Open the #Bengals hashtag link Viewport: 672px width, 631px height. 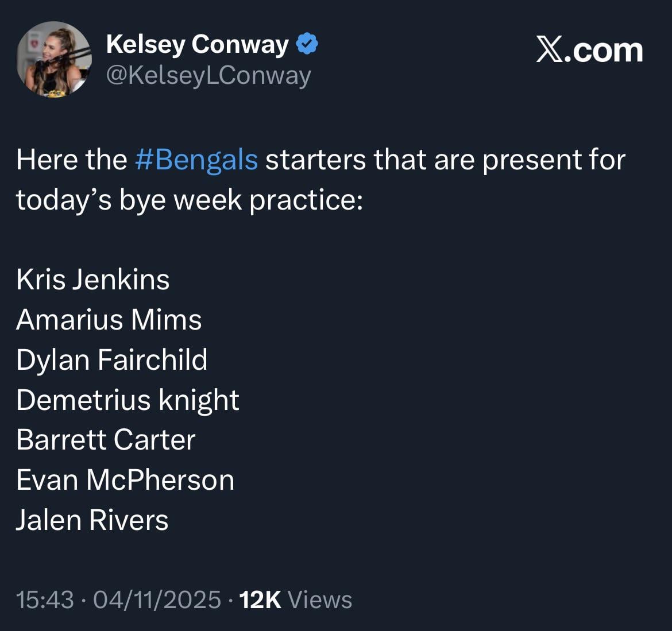coord(196,160)
